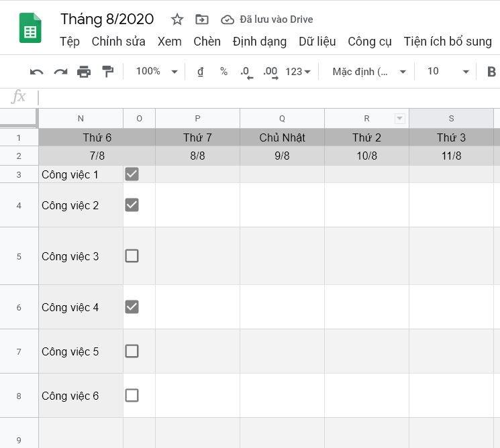Open the 123 number format dropdown
The height and width of the screenshot is (448, 500).
pyautogui.click(x=298, y=71)
